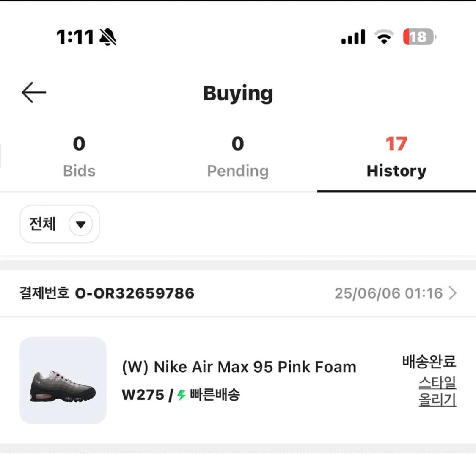Tap the battery indicator showing 18

click(x=418, y=37)
